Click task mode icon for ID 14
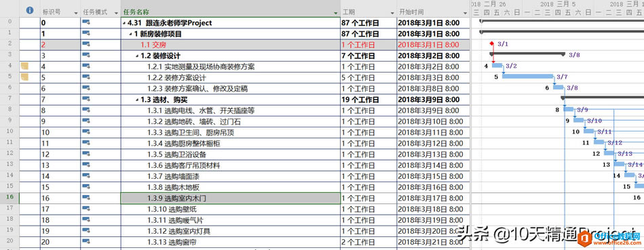Viewport: 644px width, 250px height. coord(87,176)
